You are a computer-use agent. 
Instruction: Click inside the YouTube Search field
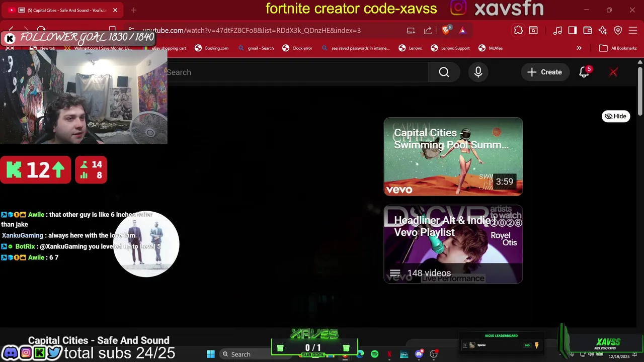[297, 72]
